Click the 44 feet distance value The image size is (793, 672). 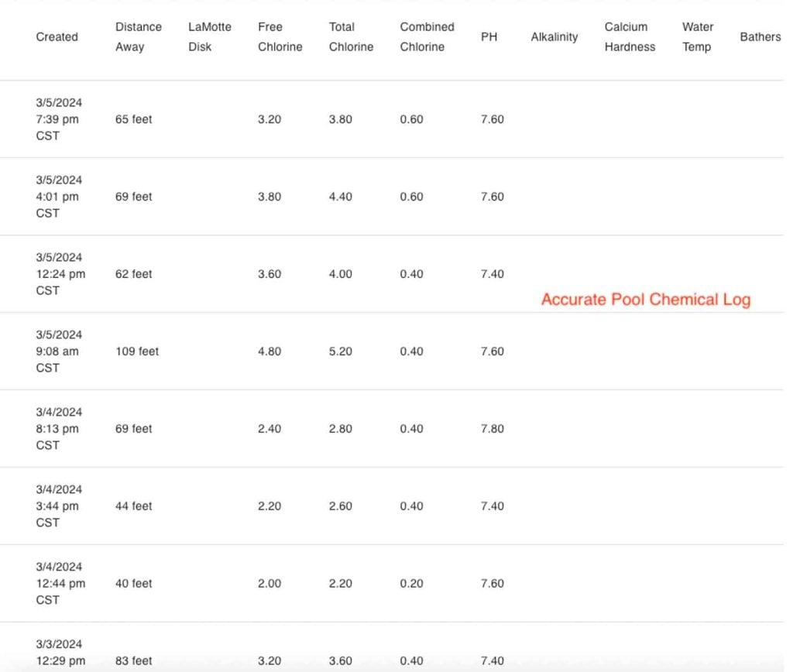click(x=133, y=506)
